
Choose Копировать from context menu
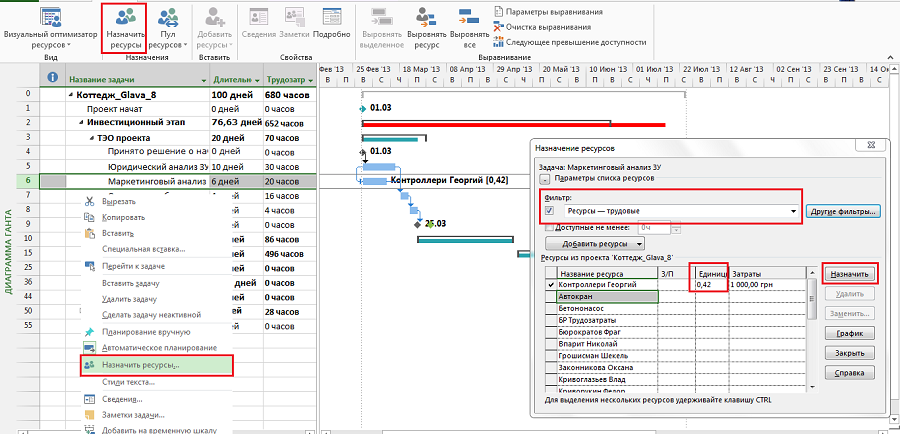pyautogui.click(x=123, y=218)
